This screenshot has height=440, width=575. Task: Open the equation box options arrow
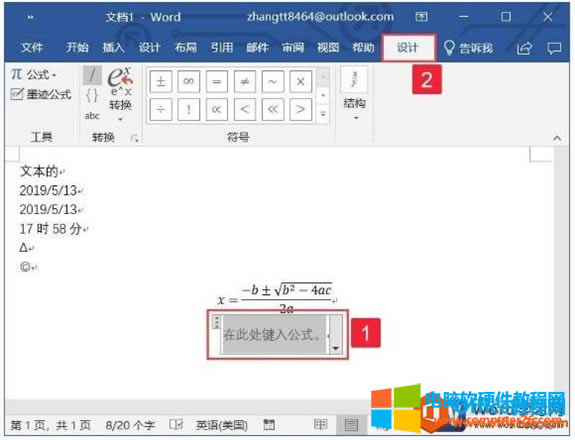point(336,348)
